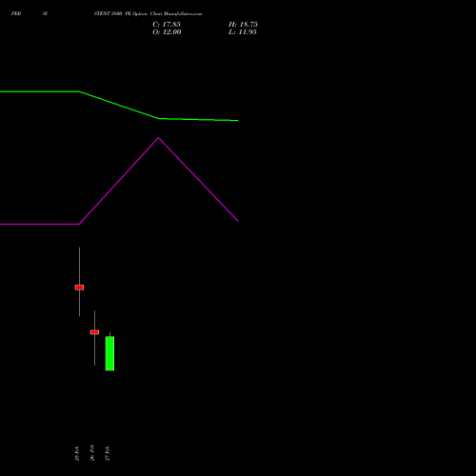Click the open value 'O: 12.00'
The width and height of the screenshot is (476, 476).
coord(167,32)
